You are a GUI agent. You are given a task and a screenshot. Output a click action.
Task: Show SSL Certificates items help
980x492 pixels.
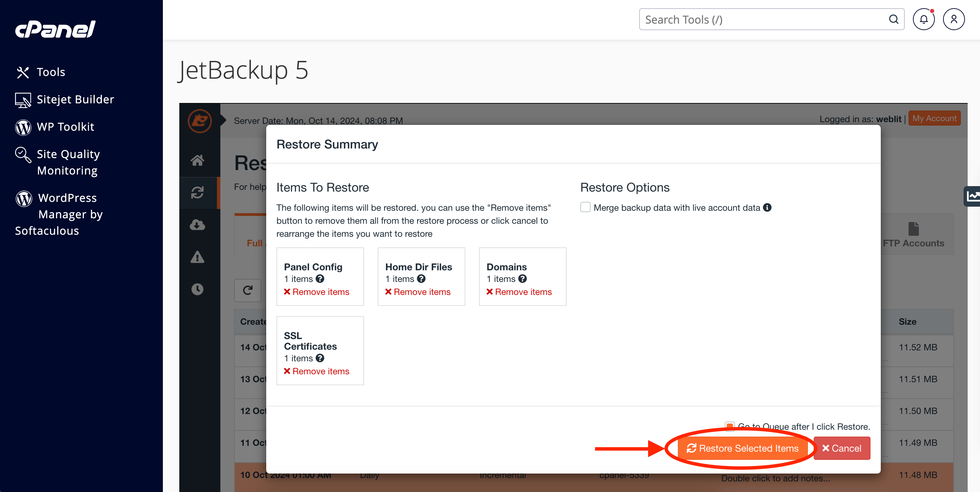click(320, 358)
